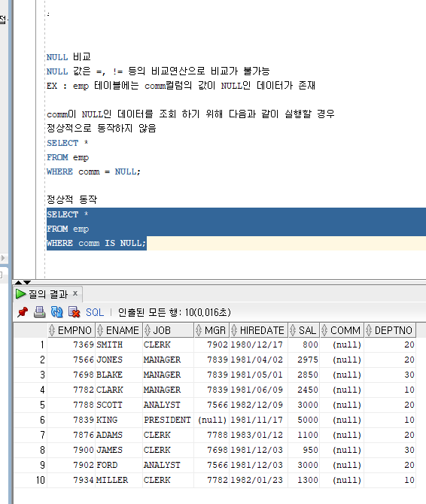Refresh the query results
The height and width of the screenshot is (504, 426).
tap(57, 312)
